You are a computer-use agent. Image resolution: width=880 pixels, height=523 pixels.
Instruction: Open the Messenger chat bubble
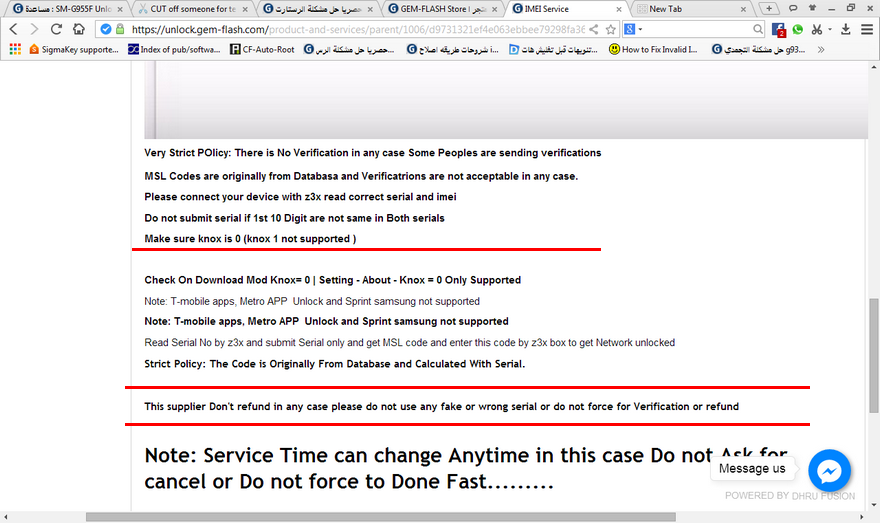(x=829, y=471)
